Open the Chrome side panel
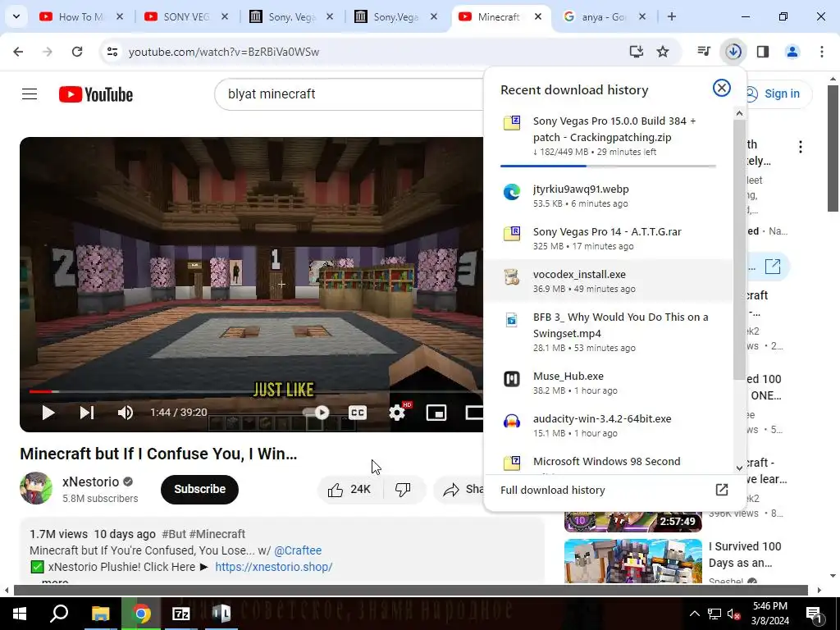Screen dimensions: 840x630 tap(763, 52)
